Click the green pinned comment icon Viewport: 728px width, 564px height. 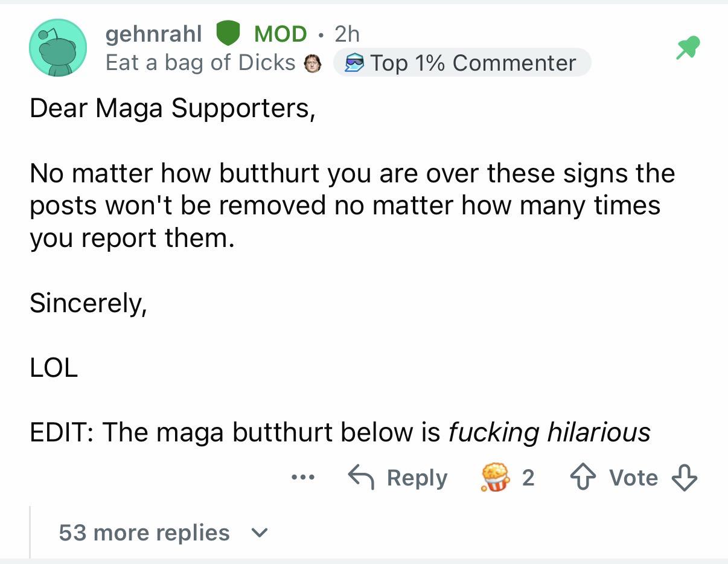(688, 48)
